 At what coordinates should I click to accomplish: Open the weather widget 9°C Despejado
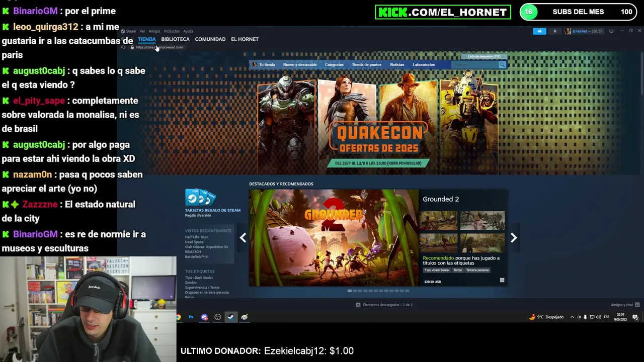546,317
